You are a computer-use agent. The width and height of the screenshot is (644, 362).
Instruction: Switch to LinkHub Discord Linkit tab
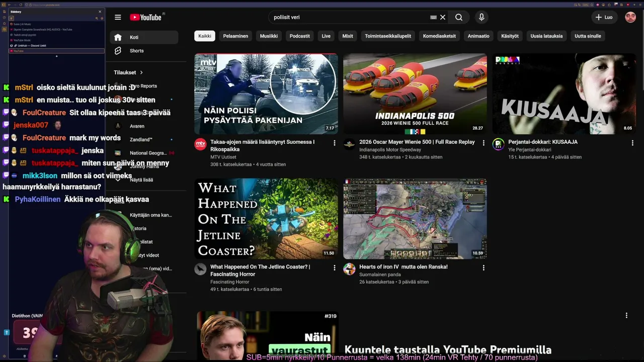click(56, 46)
